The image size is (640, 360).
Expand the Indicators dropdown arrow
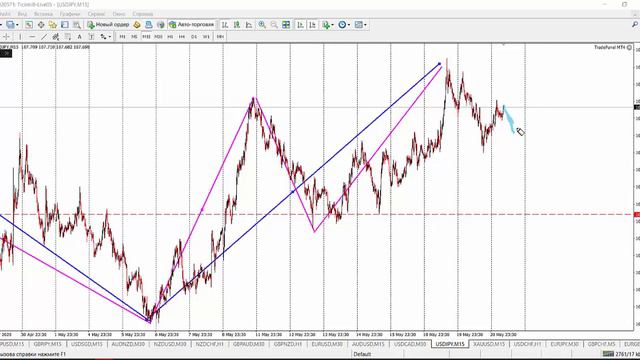pyautogui.click(x=332, y=25)
